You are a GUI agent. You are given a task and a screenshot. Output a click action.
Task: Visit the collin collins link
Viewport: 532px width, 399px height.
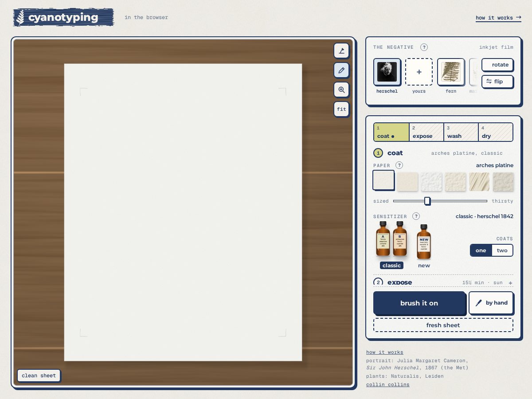click(x=388, y=384)
